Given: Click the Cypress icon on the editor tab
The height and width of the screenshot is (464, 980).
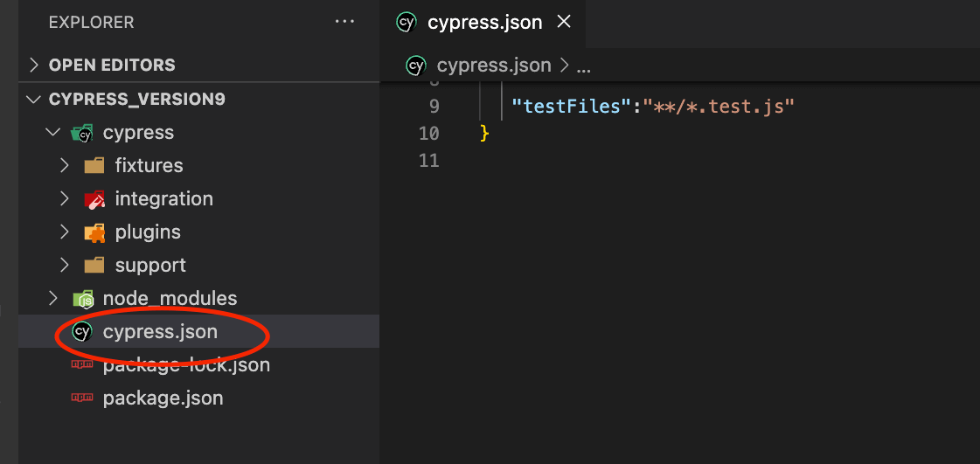Looking at the screenshot, I should (407, 23).
